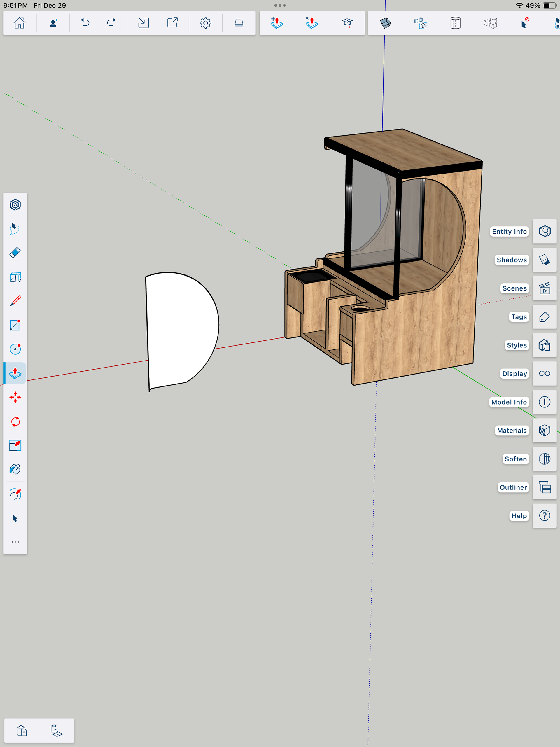Tap the three-dot multitasking handle at top
Viewport: 560px width, 747px height.
tap(280, 6)
